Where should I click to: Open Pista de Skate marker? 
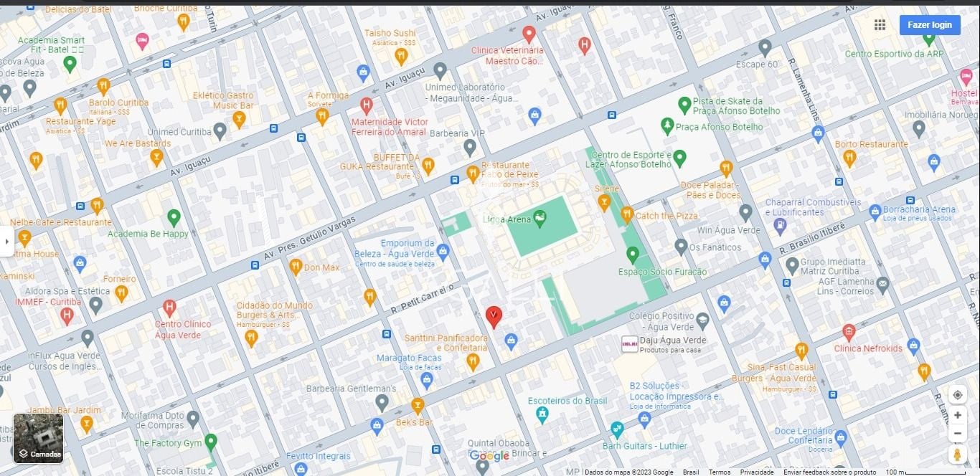pyautogui.click(x=684, y=105)
